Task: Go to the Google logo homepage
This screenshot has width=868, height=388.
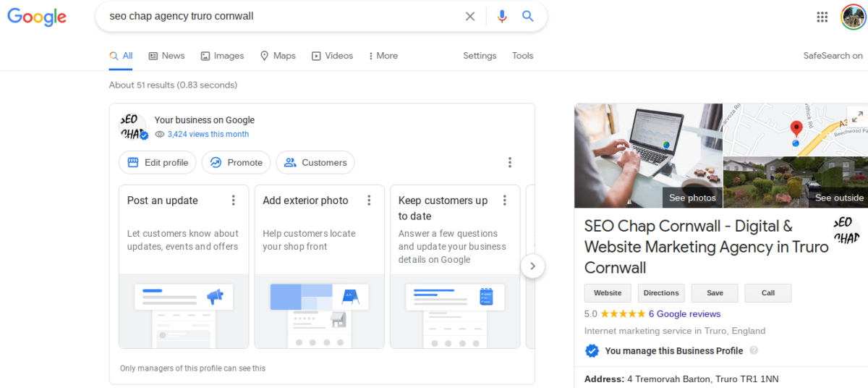Action: pyautogui.click(x=37, y=17)
